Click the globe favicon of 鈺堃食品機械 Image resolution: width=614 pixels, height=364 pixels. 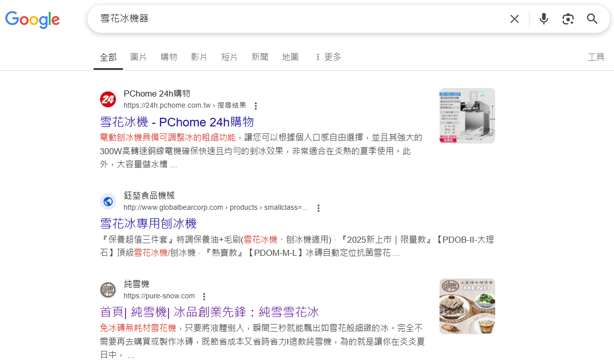tap(108, 202)
